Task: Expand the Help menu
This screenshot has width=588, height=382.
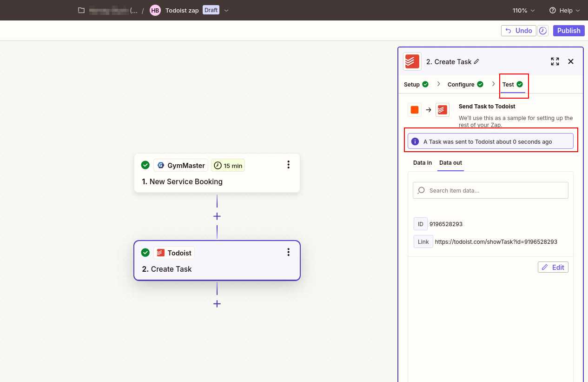Action: 564,10
